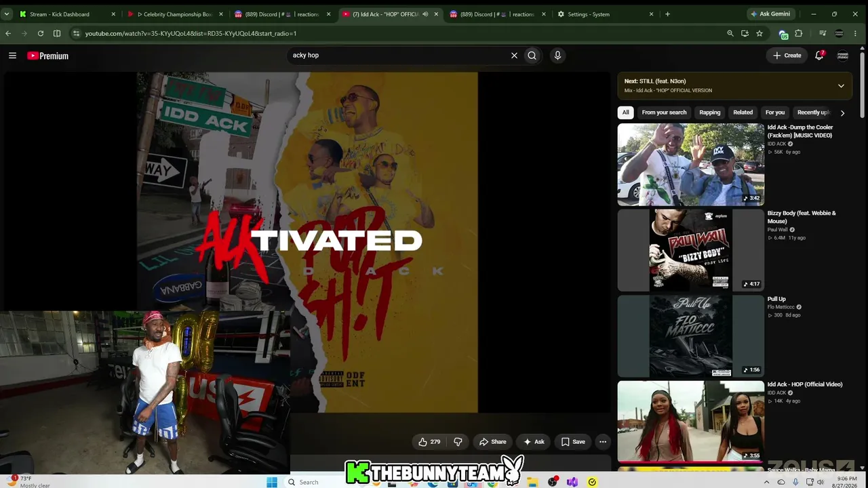868x488 pixels.
Task: Open the 'Pull Up' video title
Action: click(776, 299)
